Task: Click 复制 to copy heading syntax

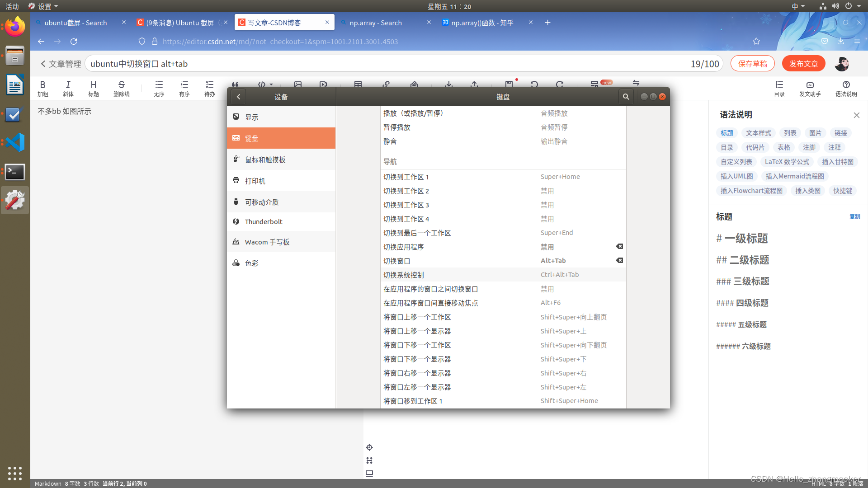Action: pos(855,216)
